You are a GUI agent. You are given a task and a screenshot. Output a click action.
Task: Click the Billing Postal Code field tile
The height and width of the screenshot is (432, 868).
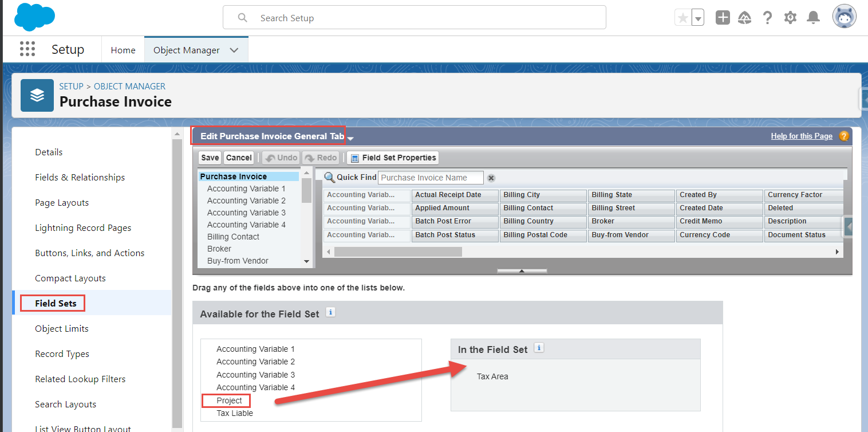[x=543, y=235]
